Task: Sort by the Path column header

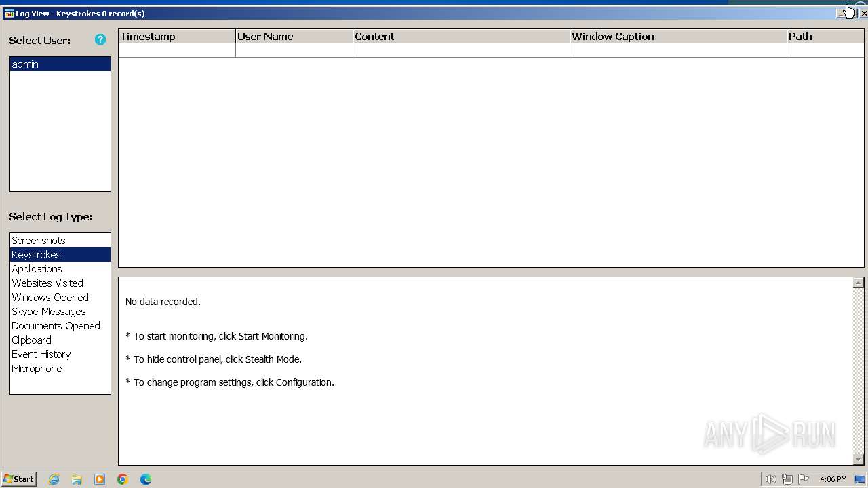Action: [x=825, y=37]
